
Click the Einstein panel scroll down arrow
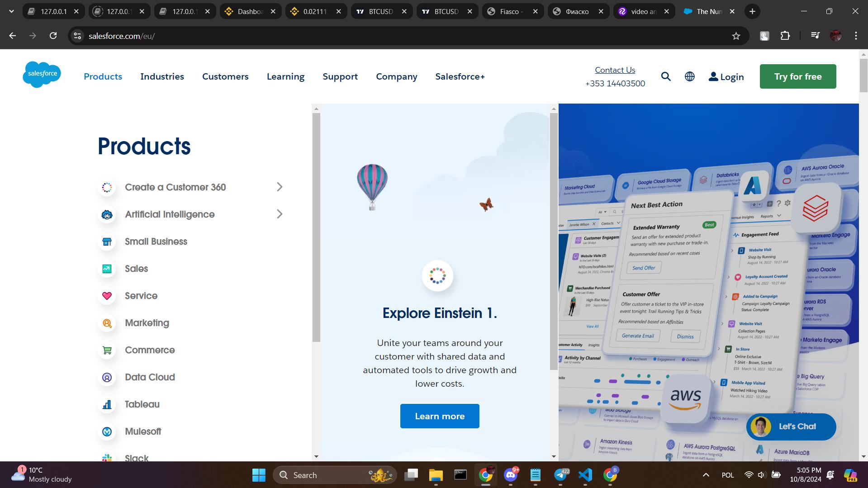tap(554, 456)
